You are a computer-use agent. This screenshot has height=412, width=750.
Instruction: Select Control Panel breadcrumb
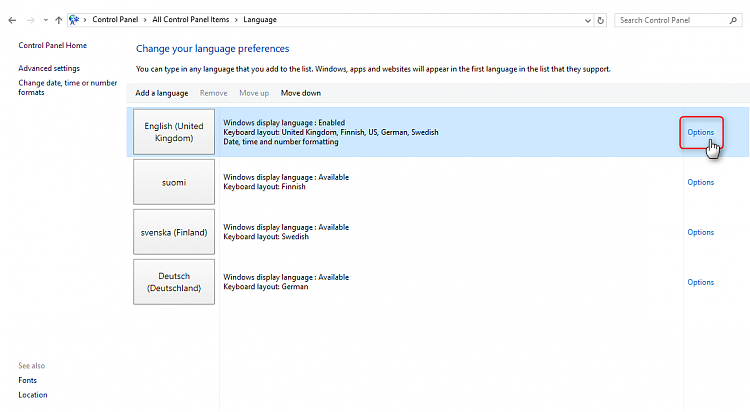(115, 20)
